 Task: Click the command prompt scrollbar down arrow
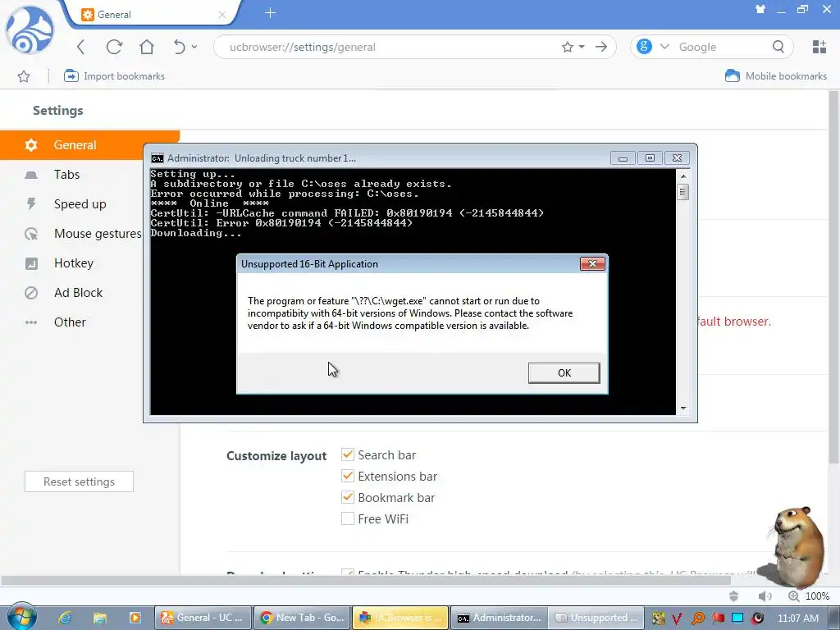coord(683,409)
